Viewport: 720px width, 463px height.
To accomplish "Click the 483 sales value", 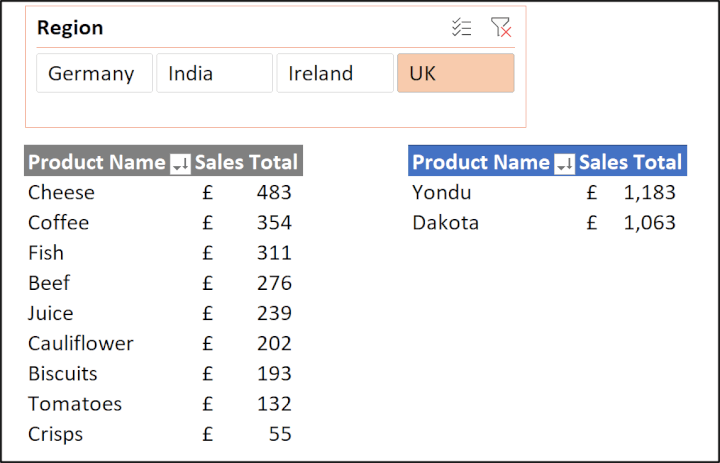I will (274, 192).
